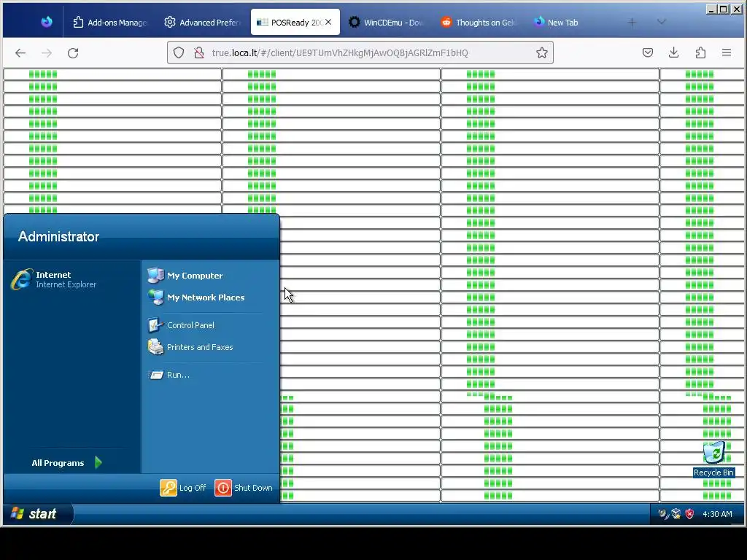Select the Recycle Bin desktop icon
This screenshot has height=560, width=747.
[713, 459]
